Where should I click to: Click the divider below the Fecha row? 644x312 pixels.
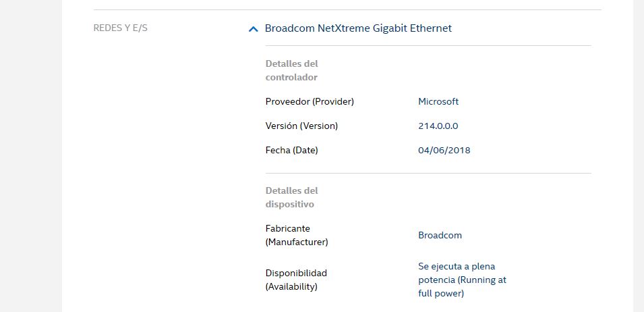(428, 174)
